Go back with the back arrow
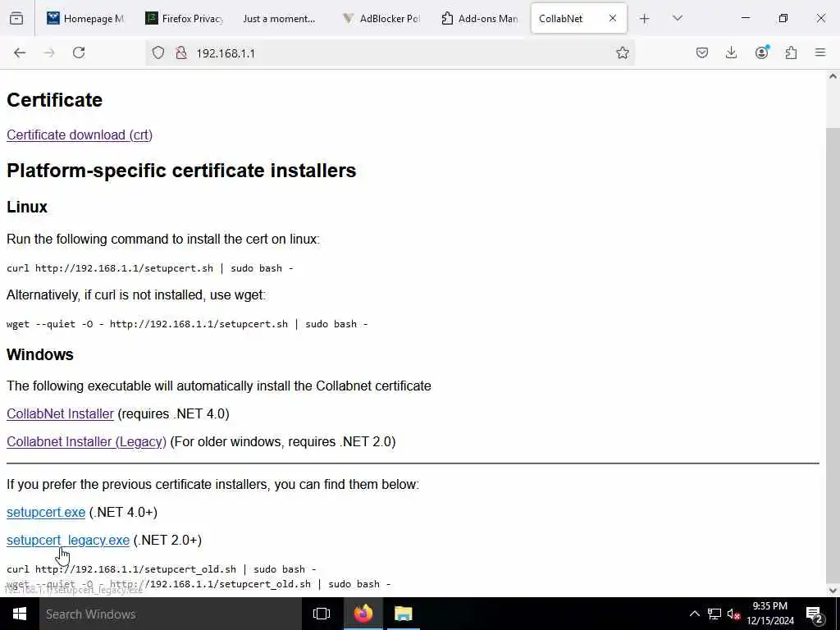Viewport: 840px width, 630px height. click(x=20, y=52)
